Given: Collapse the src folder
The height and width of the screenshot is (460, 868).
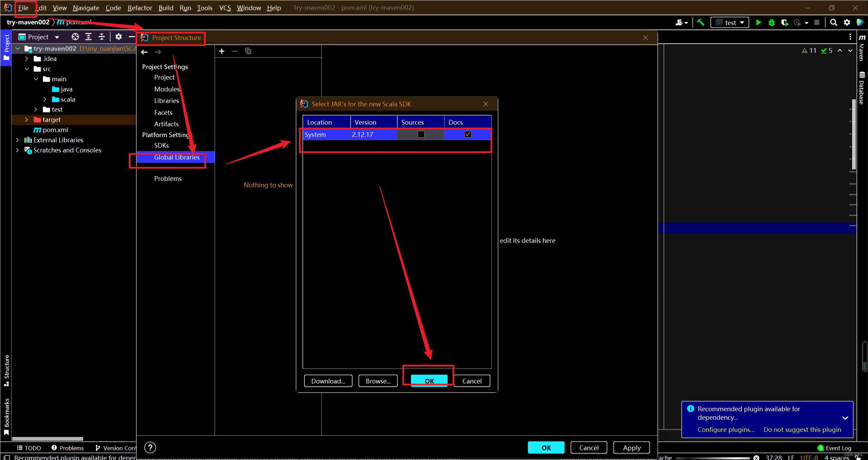Looking at the screenshot, I should (27, 69).
